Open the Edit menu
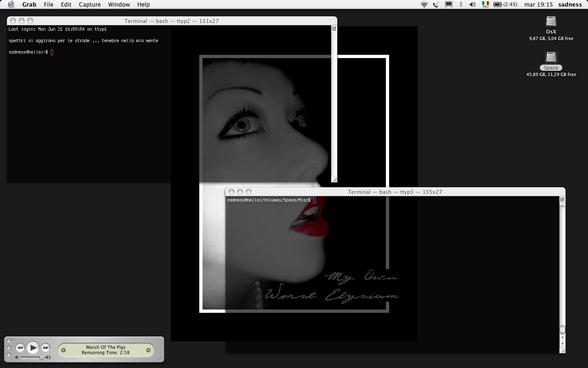The image size is (588, 368). (x=66, y=4)
